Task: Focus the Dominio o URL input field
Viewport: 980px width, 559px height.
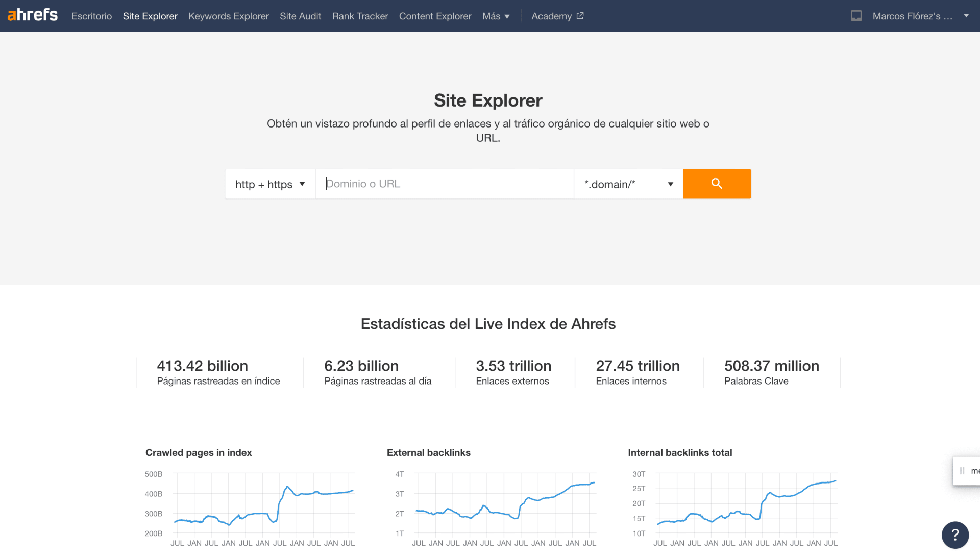Action: point(444,184)
